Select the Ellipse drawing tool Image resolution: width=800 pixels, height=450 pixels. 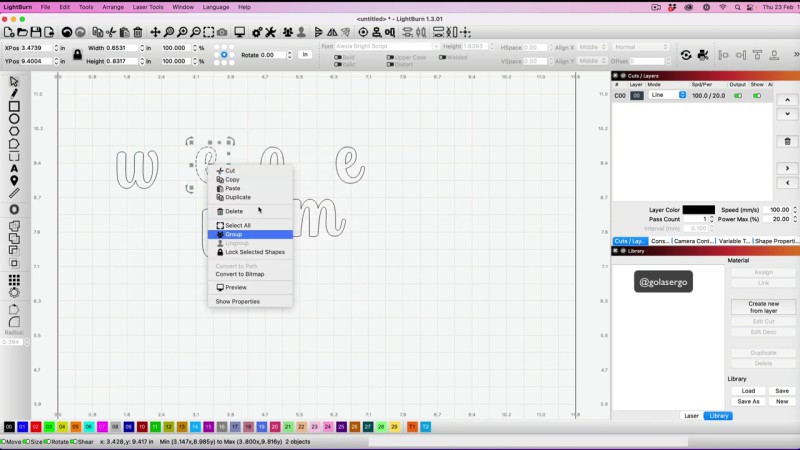[14, 119]
